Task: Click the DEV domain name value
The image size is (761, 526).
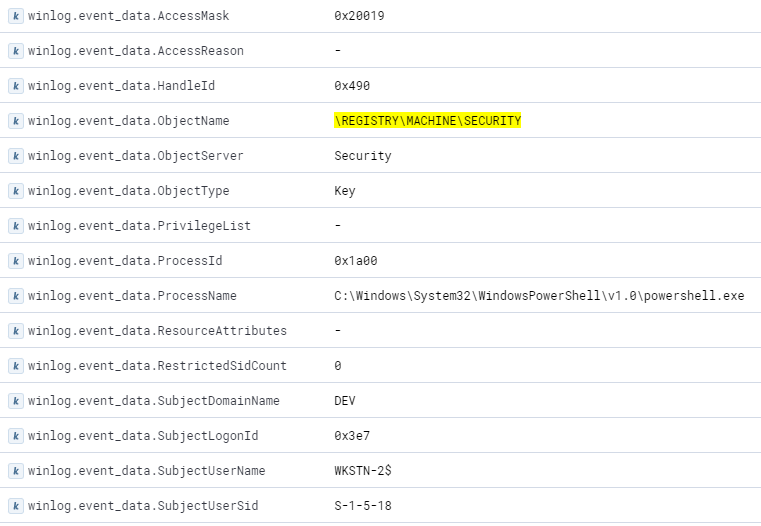Action: click(345, 401)
